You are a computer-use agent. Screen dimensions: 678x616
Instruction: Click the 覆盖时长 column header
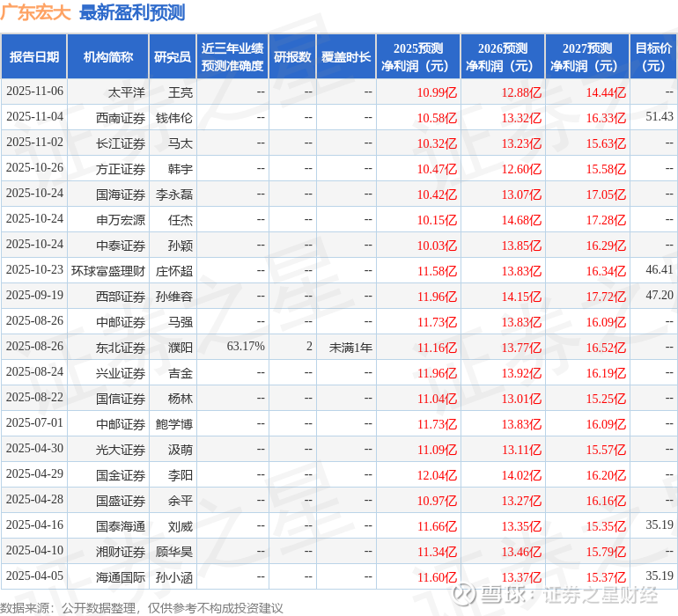(x=346, y=56)
